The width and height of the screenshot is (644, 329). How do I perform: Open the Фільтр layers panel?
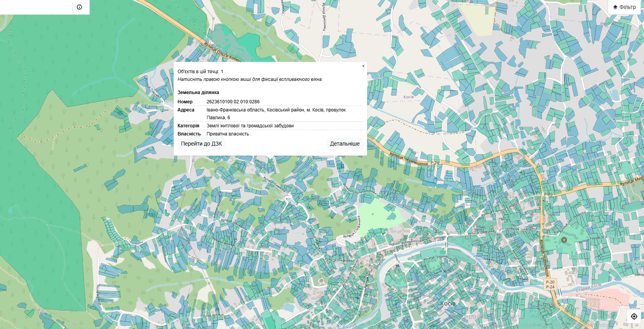tap(624, 7)
